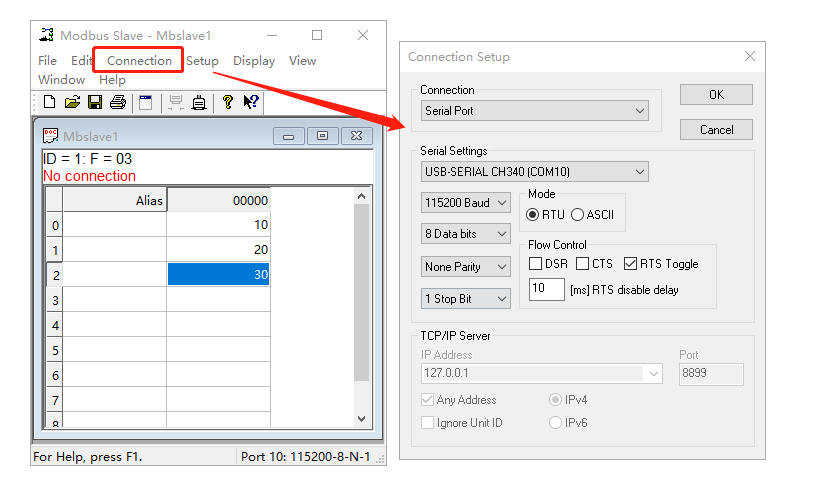
Task: Toggle the Any Address checkbox
Action: (428, 399)
